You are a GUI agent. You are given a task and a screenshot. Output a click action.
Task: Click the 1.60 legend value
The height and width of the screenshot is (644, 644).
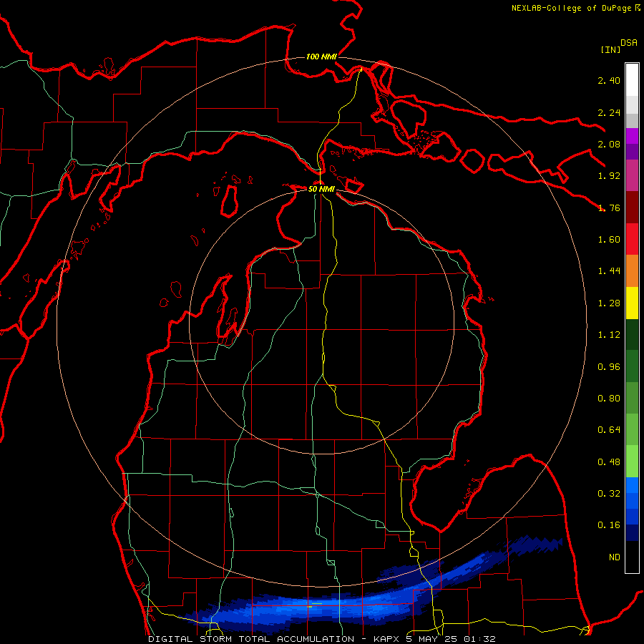coord(609,240)
